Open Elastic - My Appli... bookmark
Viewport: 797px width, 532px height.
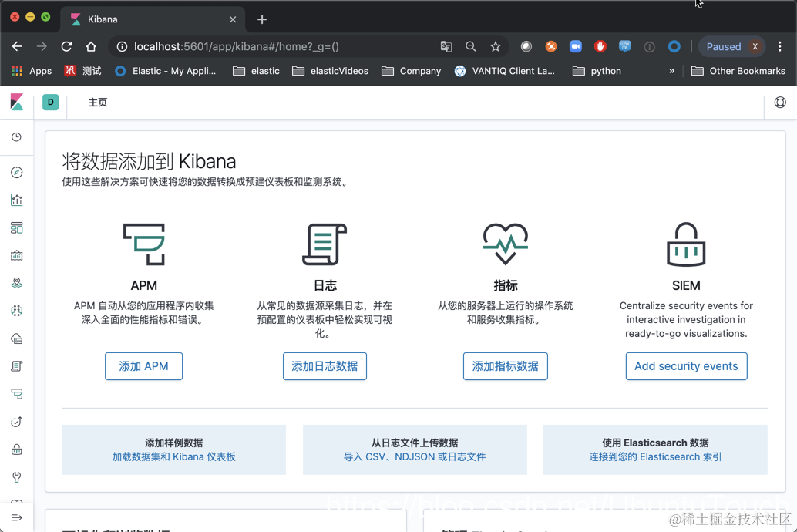click(166, 71)
